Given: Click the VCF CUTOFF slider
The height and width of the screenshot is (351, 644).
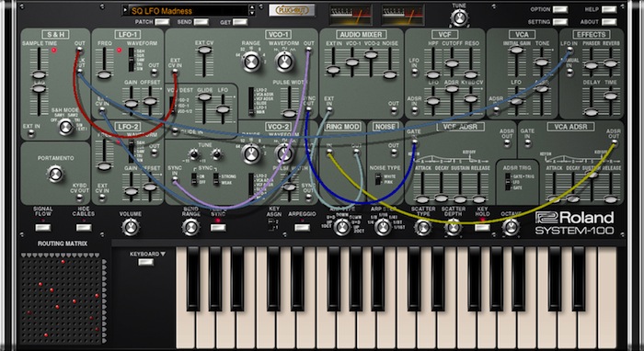Looking at the screenshot, I should (452, 63).
